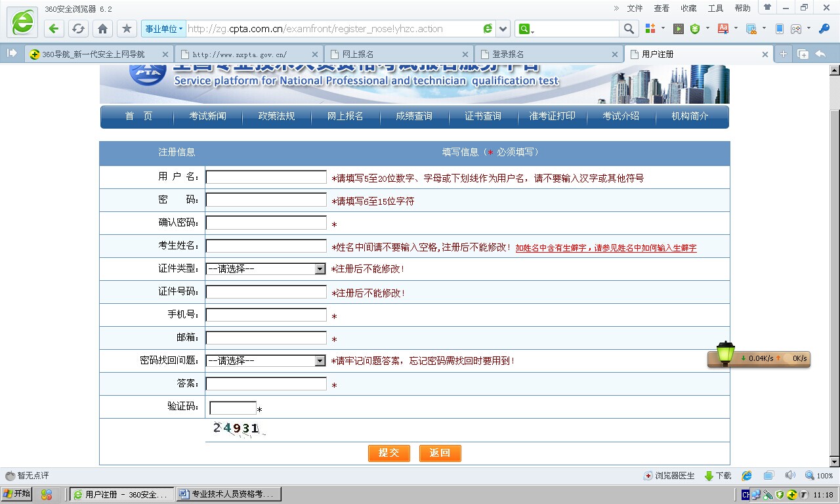Click the blue key login manager icon
This screenshot has height=504, width=840.
click(824, 29)
